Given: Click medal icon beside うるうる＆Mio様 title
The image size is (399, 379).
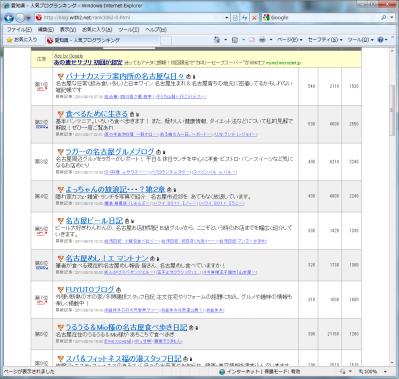Looking at the screenshot, I should click(60, 328).
